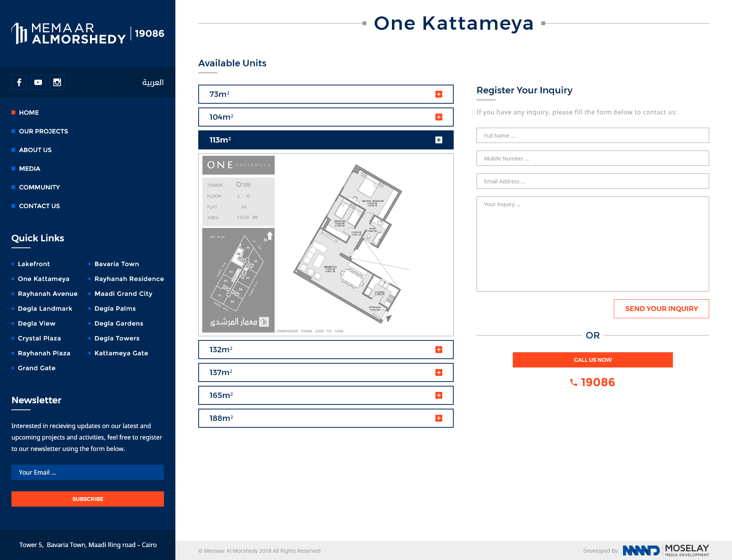Viewport: 732px width, 560px height.
Task: Open Rayhanah Plaza quick link
Action: pos(44,353)
